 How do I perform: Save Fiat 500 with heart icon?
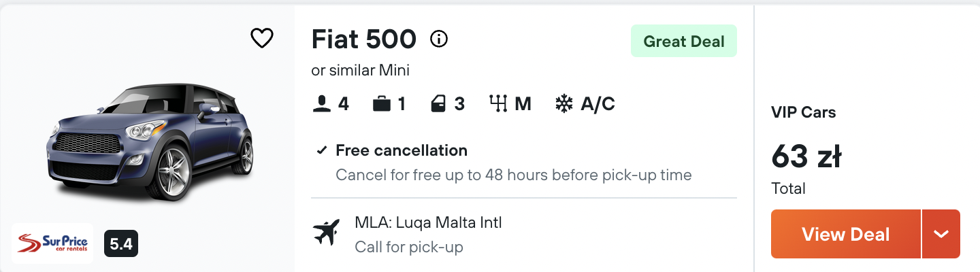pyautogui.click(x=262, y=38)
